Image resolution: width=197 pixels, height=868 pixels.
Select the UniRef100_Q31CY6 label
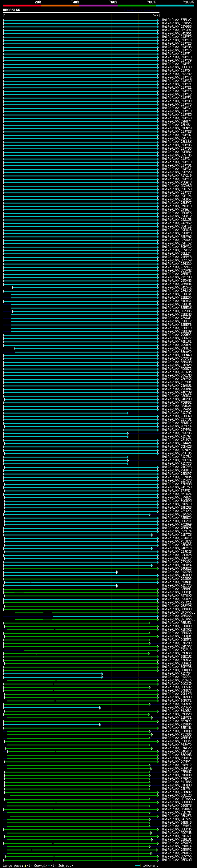point(177,511)
